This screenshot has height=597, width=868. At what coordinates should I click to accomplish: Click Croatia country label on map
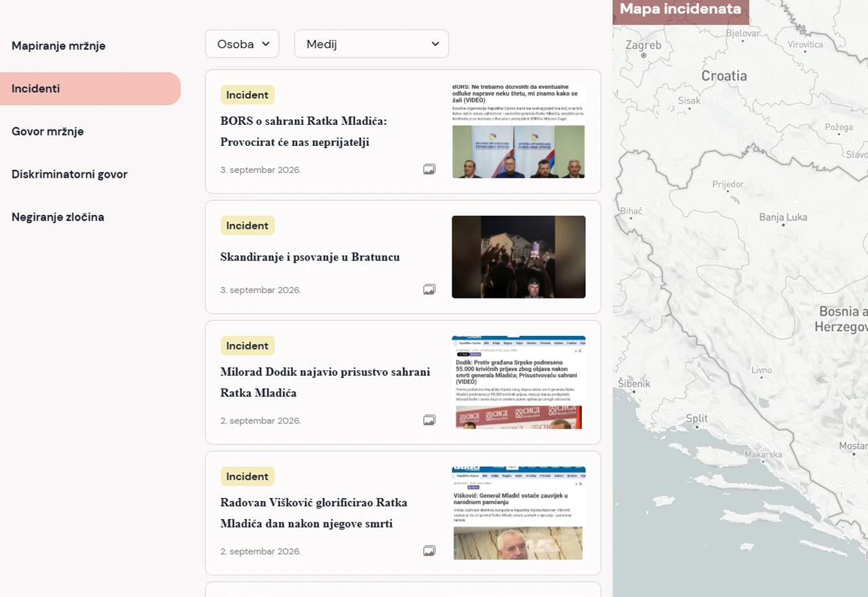(724, 76)
